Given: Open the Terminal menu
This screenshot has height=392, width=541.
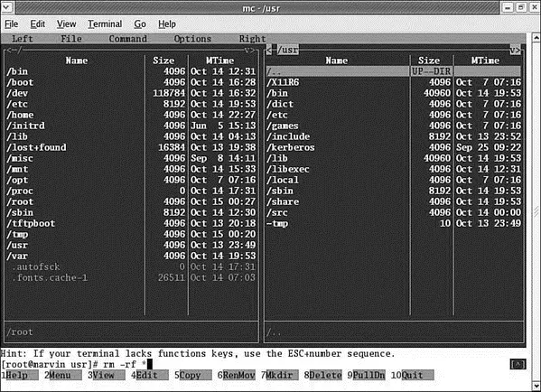Looking at the screenshot, I should click(105, 24).
